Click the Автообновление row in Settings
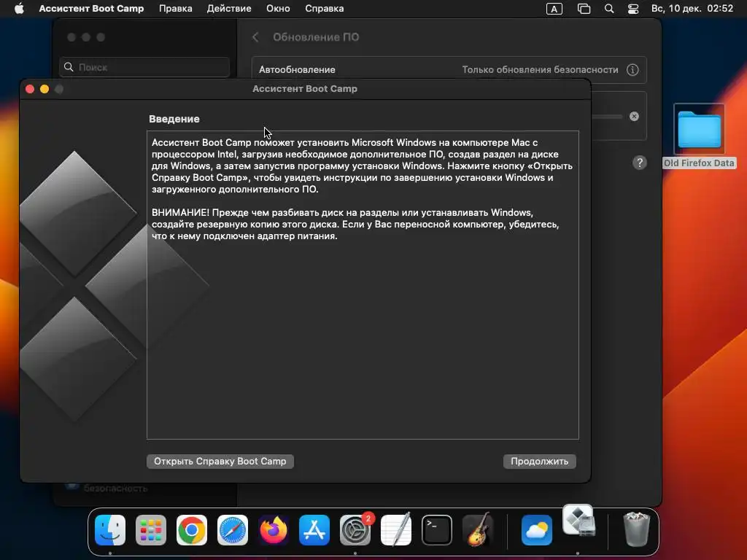 point(449,69)
